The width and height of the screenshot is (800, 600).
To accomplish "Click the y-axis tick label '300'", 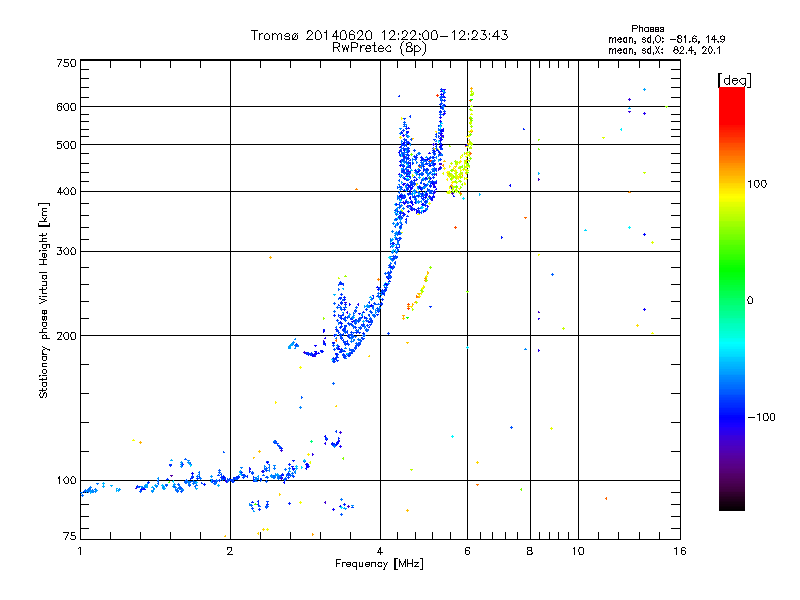I will pyautogui.click(x=67, y=252).
